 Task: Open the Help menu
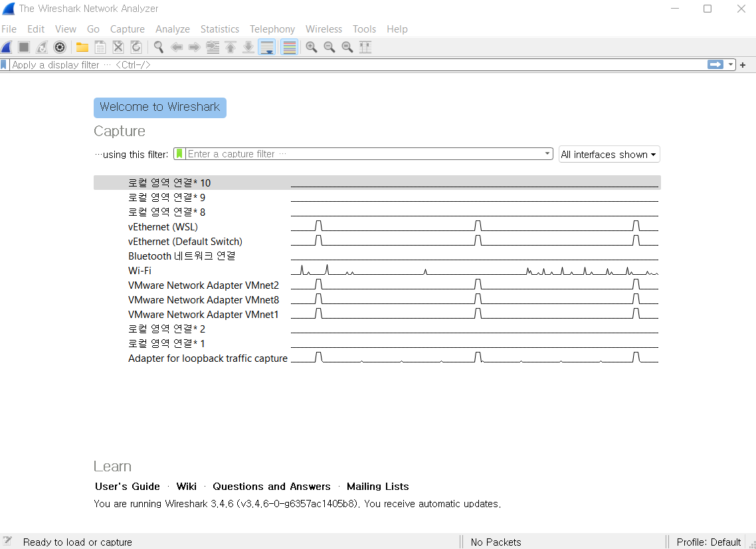coord(397,29)
